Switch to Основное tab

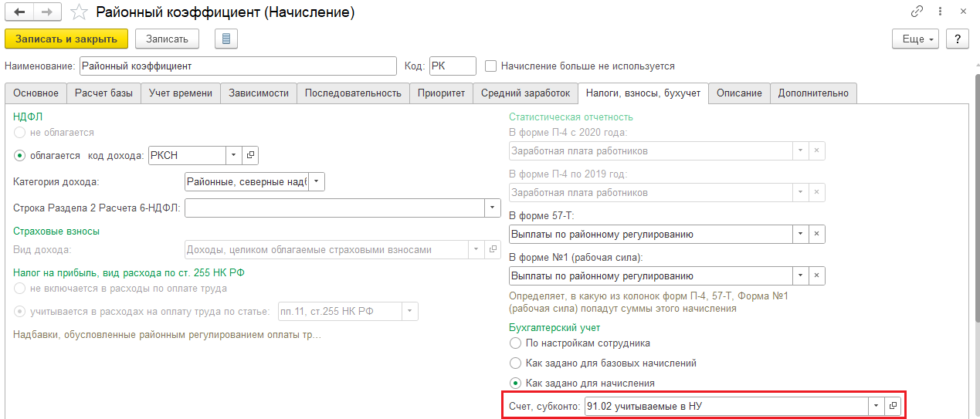[36, 93]
